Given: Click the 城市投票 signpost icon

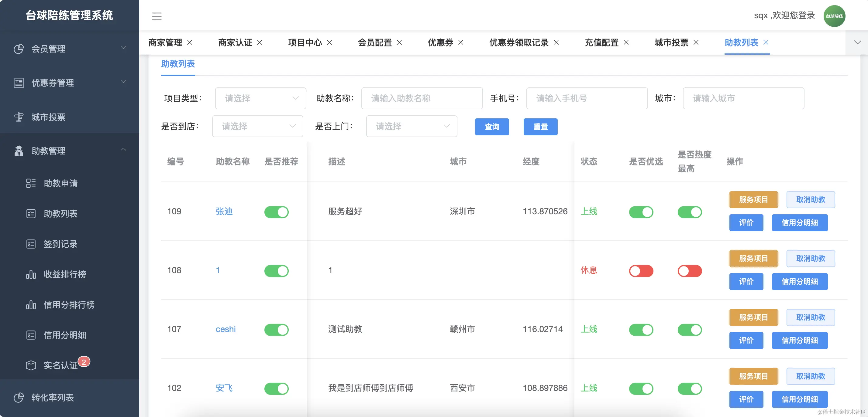Looking at the screenshot, I should [x=19, y=117].
